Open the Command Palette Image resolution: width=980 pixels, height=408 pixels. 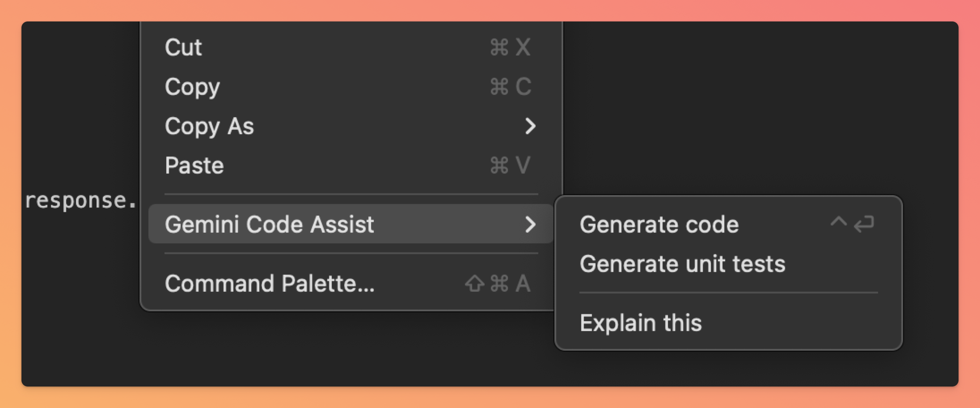coord(270,283)
